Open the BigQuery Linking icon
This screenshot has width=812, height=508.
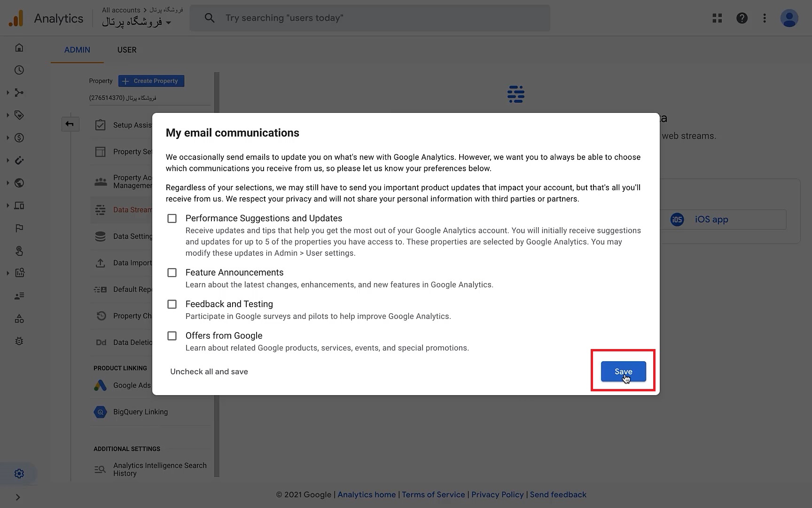tap(100, 412)
